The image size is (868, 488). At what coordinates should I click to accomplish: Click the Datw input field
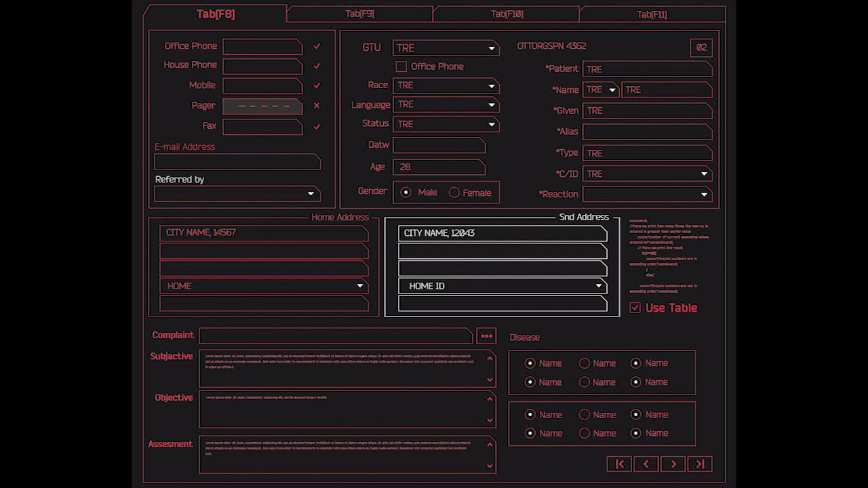point(439,145)
